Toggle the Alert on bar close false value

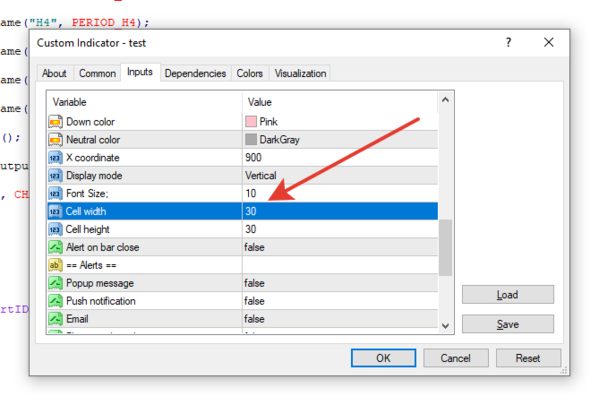tap(254, 247)
